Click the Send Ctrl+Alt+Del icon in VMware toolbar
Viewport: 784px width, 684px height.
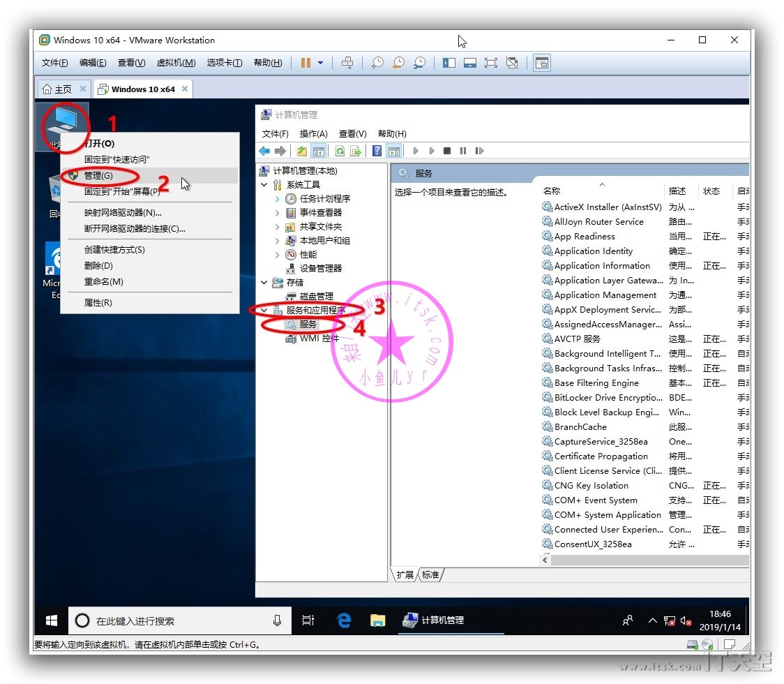347,63
